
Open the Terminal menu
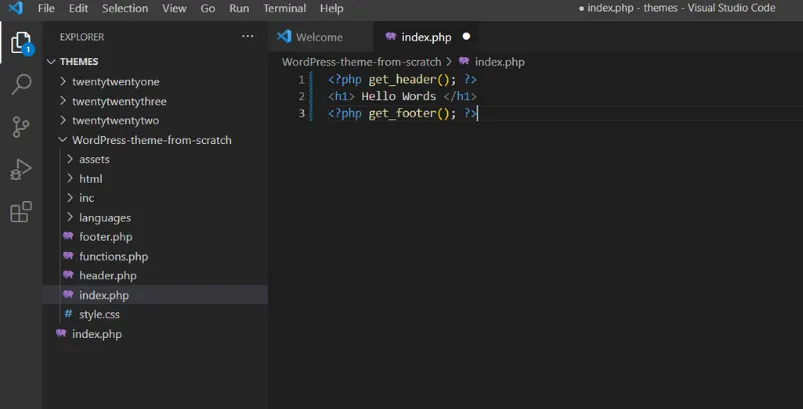285,9
